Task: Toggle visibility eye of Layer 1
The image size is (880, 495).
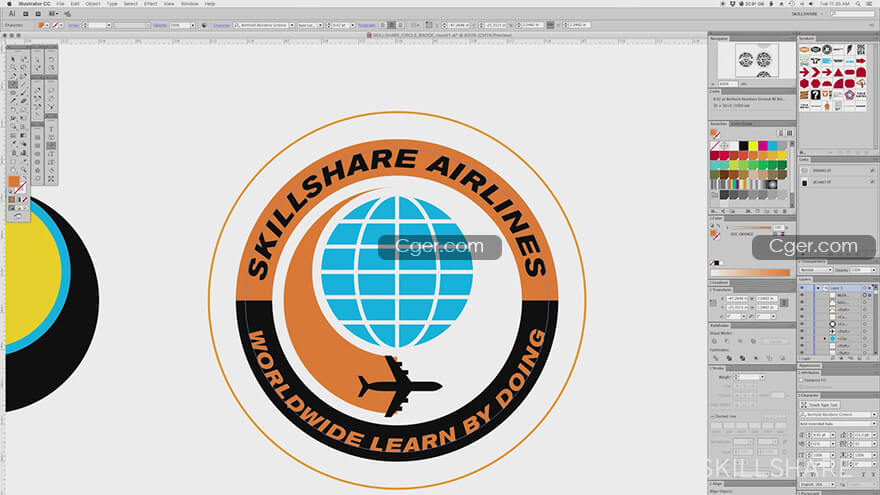Action: (x=802, y=288)
